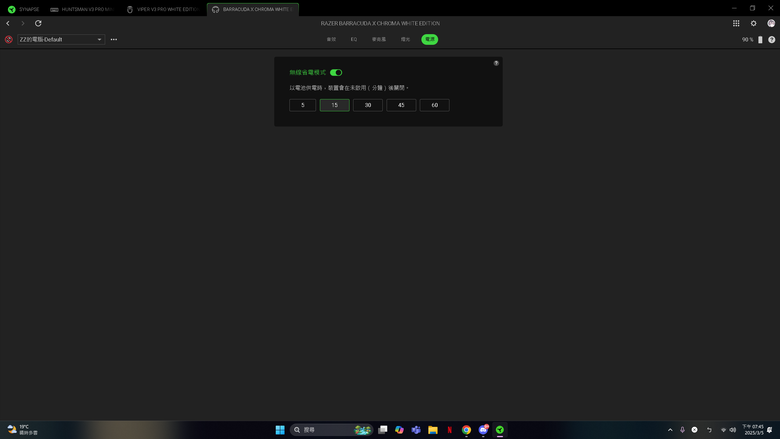The height and width of the screenshot is (439, 780).
Task: Click the headset battery icon
Action: [760, 40]
